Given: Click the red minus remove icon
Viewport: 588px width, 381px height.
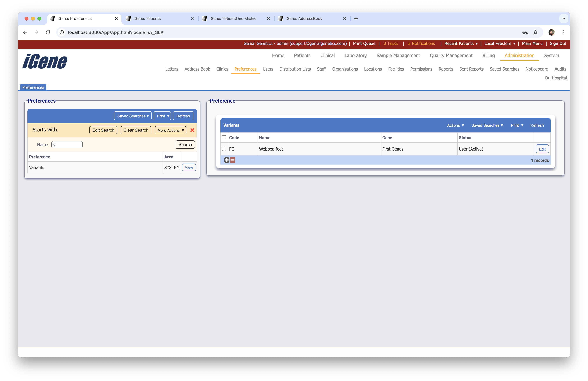Looking at the screenshot, I should 232,160.
